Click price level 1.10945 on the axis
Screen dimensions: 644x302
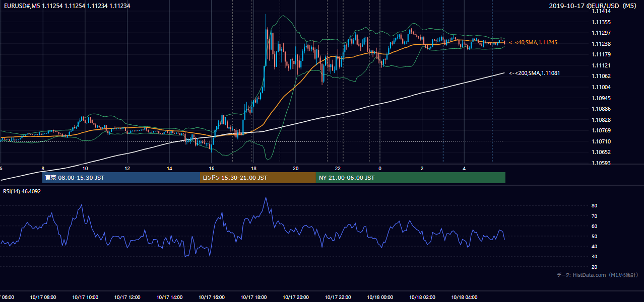(x=602, y=98)
